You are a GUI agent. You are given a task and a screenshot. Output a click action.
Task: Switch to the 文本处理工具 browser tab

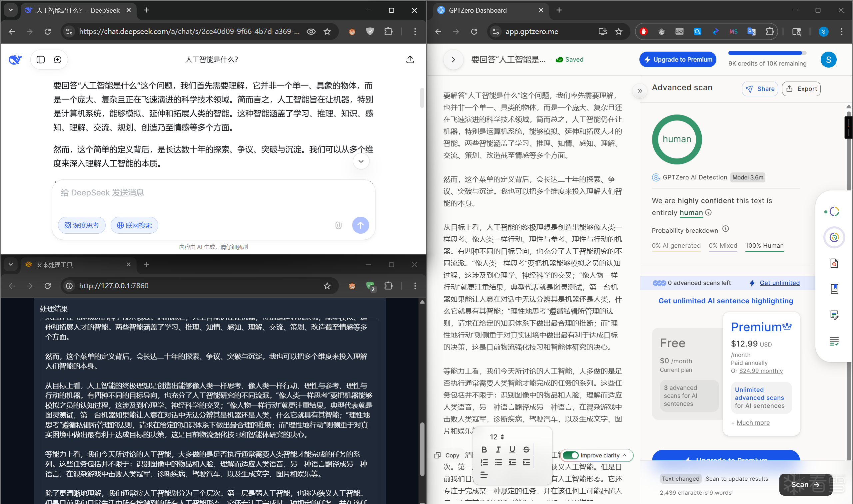click(54, 265)
